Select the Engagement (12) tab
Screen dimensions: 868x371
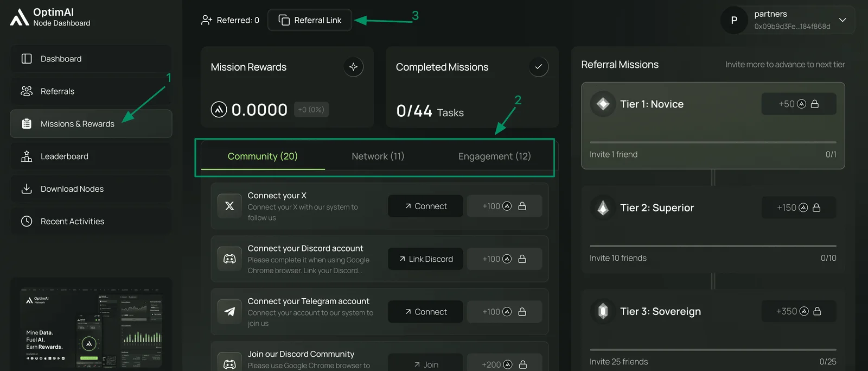494,156
